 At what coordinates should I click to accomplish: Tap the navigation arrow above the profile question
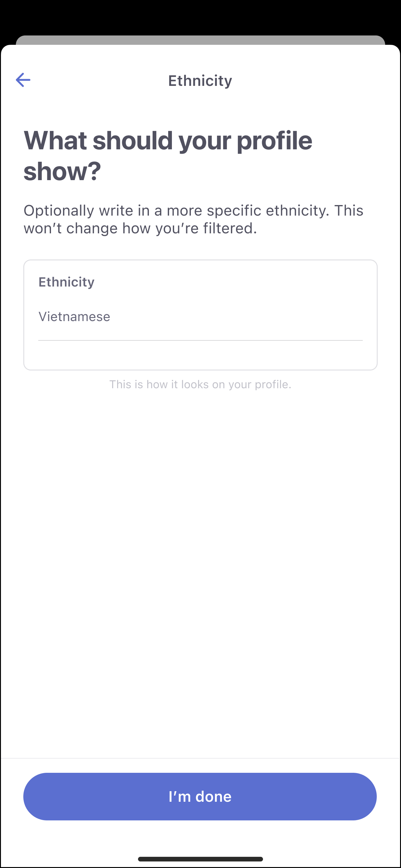point(23,80)
